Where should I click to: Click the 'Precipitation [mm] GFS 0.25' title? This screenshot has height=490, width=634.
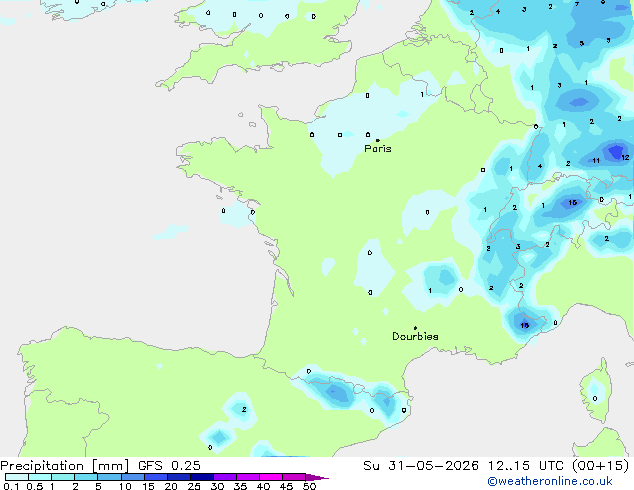[x=100, y=466]
